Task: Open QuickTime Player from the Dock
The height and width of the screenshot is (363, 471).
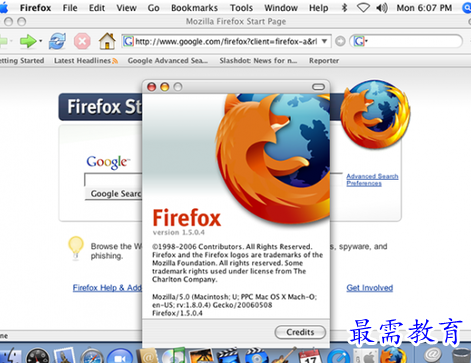Action: coord(339,356)
